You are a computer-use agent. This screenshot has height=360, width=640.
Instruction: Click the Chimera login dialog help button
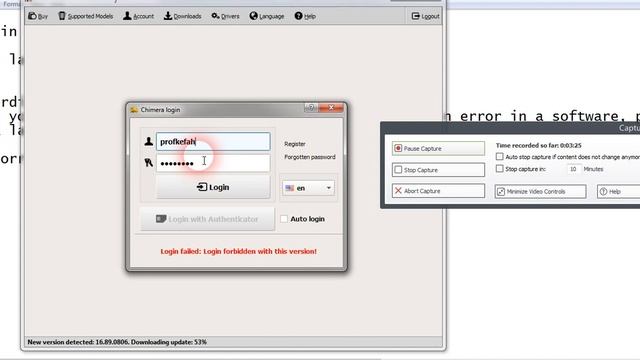[x=311, y=108]
